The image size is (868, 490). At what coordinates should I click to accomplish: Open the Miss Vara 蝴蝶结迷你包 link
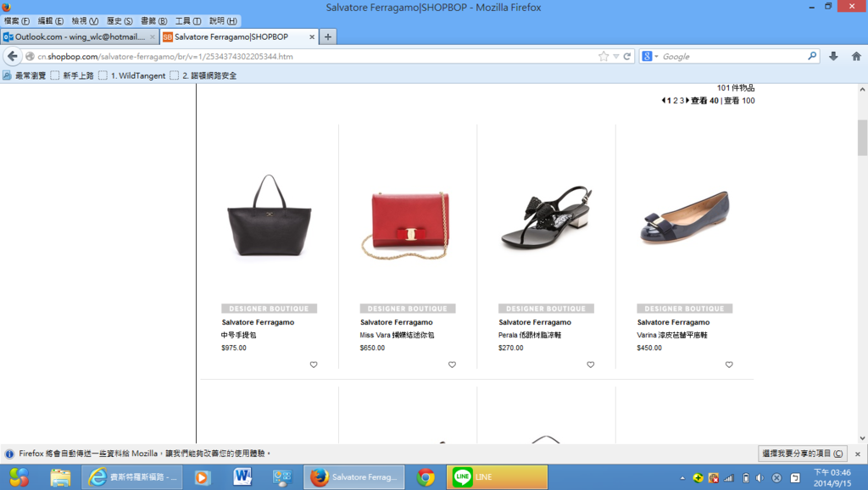click(397, 335)
